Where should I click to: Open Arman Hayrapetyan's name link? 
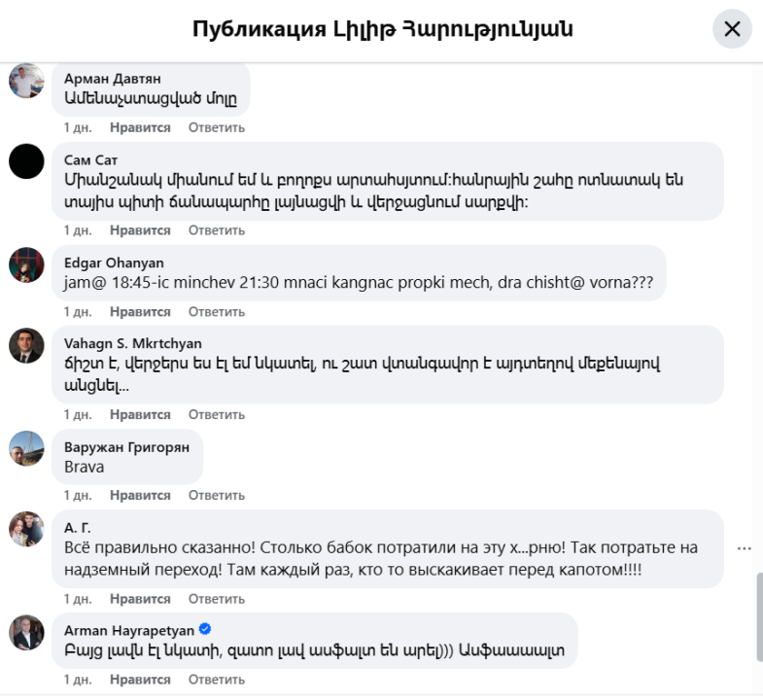coord(127,630)
